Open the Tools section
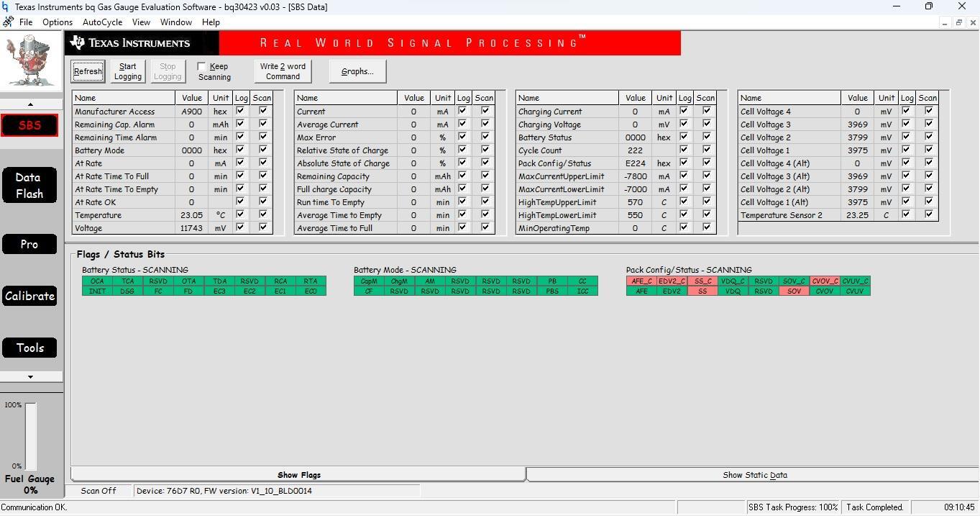Viewport: 980px width, 516px height. pyautogui.click(x=29, y=348)
